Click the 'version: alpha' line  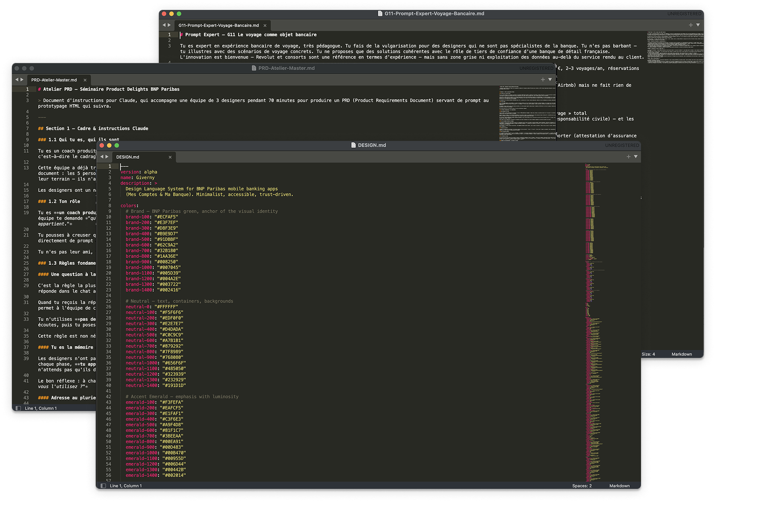point(139,172)
